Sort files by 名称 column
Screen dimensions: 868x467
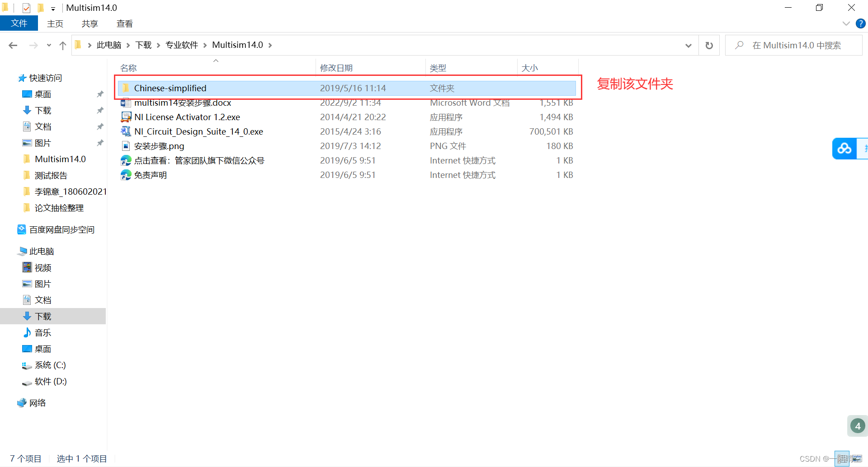(128, 68)
